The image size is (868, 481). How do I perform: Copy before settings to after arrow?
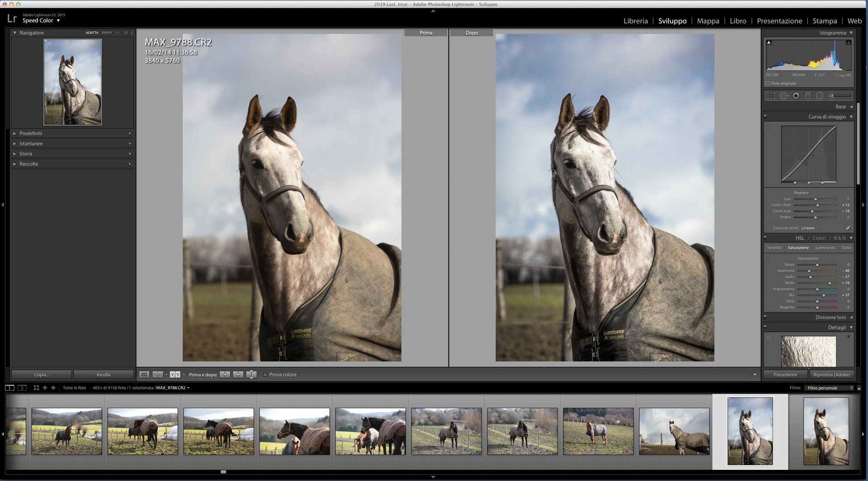click(x=225, y=374)
